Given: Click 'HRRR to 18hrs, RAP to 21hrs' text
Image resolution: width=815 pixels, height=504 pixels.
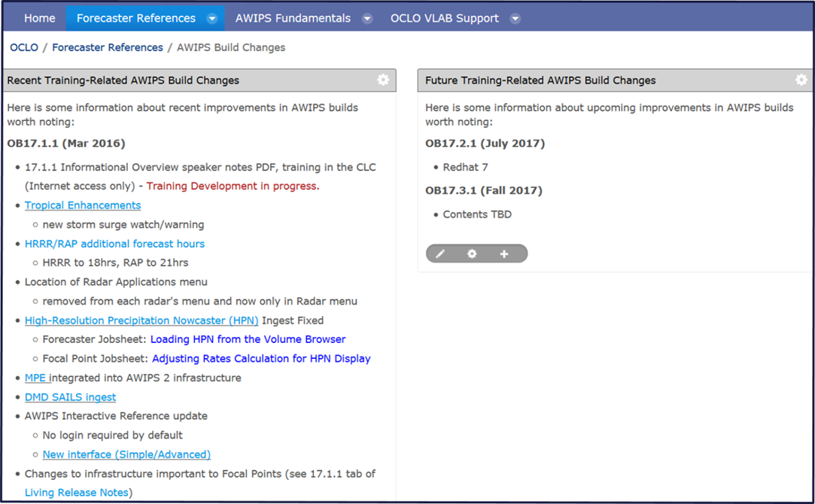Looking at the screenshot, I should click(x=115, y=263).
